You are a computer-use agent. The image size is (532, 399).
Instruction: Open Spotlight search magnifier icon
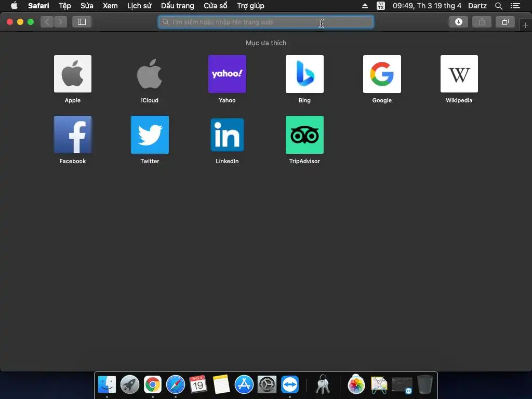point(498,6)
